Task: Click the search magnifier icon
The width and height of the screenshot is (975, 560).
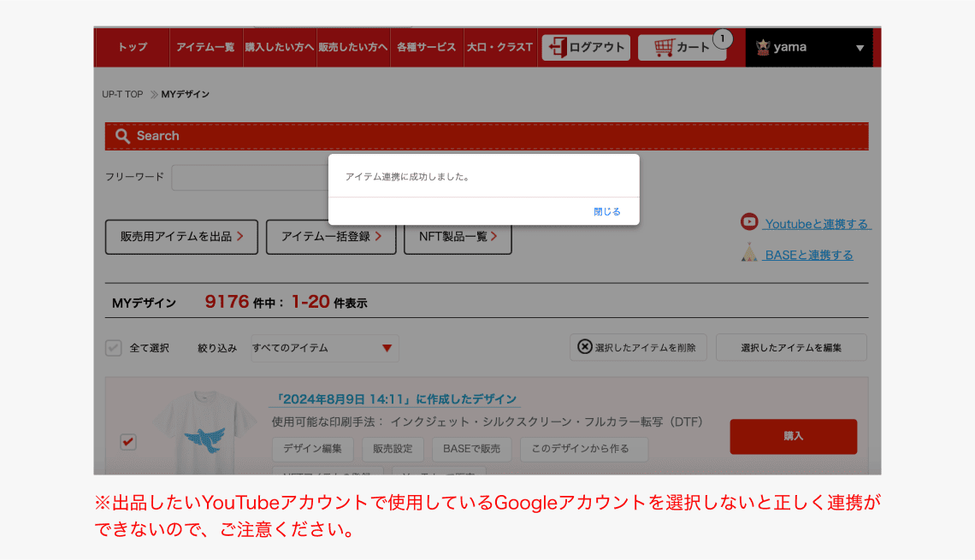Action: (x=123, y=135)
